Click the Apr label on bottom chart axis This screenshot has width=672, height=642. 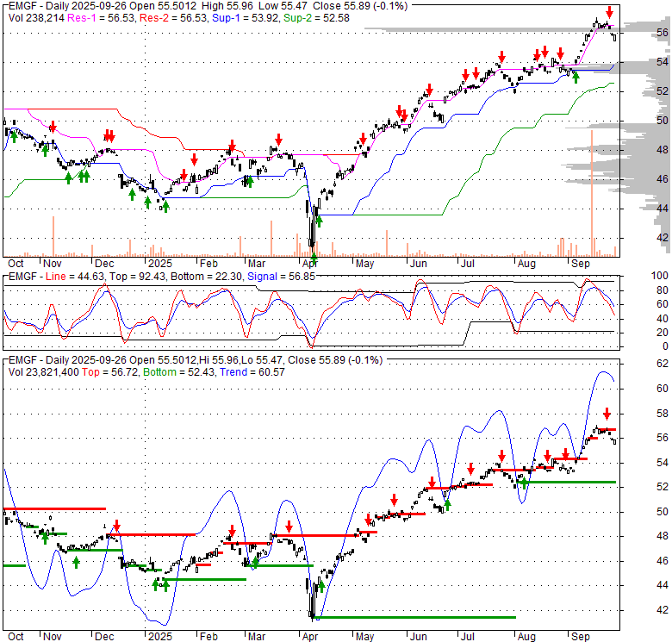[310, 637]
